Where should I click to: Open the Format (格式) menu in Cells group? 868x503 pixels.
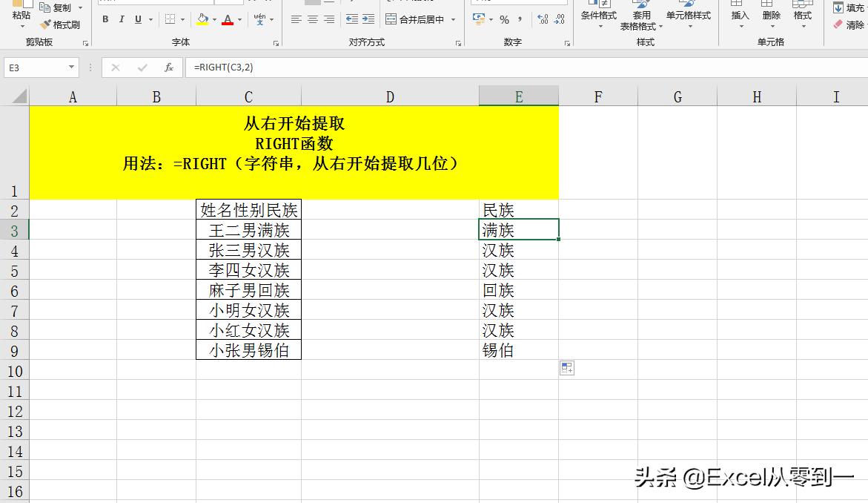coord(803,16)
